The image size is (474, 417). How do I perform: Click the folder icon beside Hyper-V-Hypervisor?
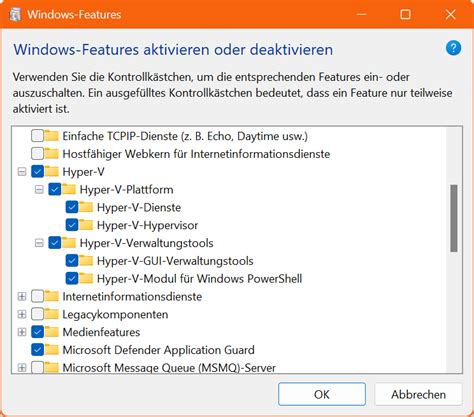tap(86, 225)
